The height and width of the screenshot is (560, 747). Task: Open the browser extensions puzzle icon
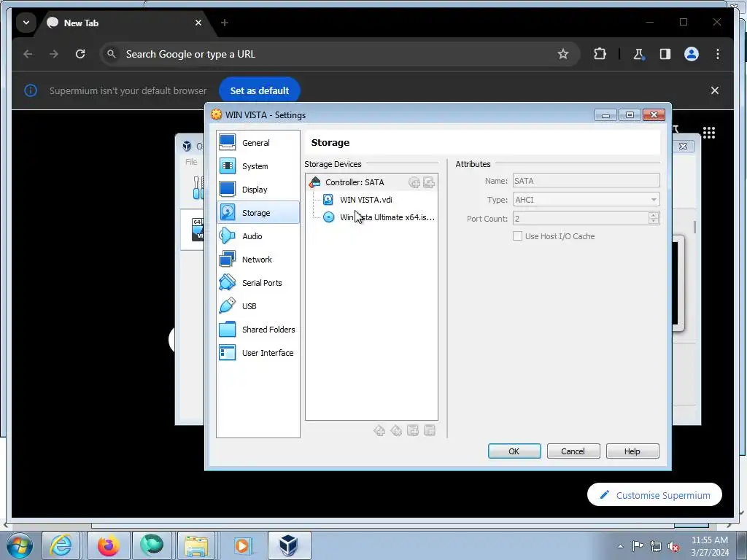click(x=600, y=54)
